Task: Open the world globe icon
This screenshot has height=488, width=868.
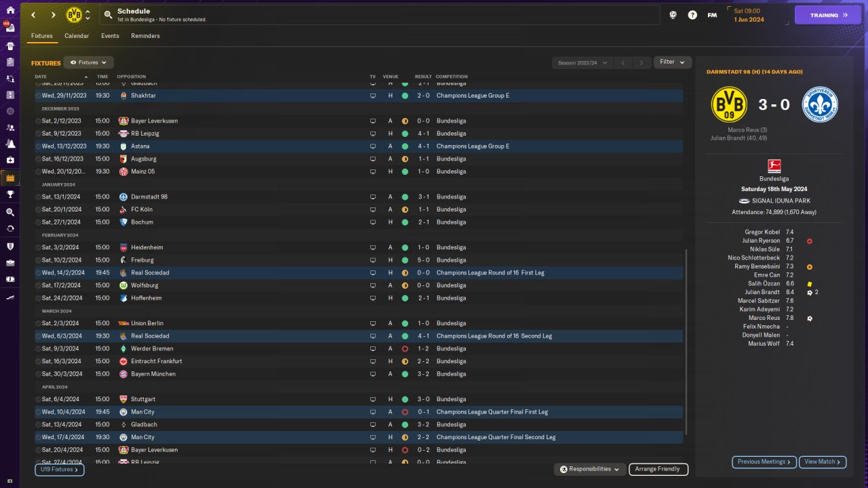Action: 673,15
